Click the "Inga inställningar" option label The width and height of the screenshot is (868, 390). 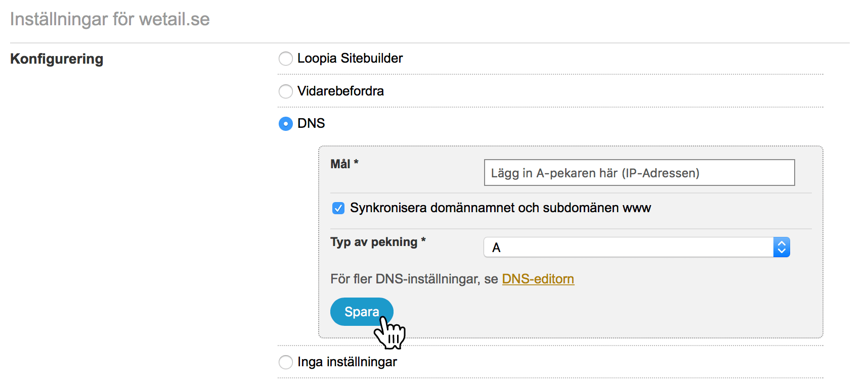pyautogui.click(x=347, y=362)
